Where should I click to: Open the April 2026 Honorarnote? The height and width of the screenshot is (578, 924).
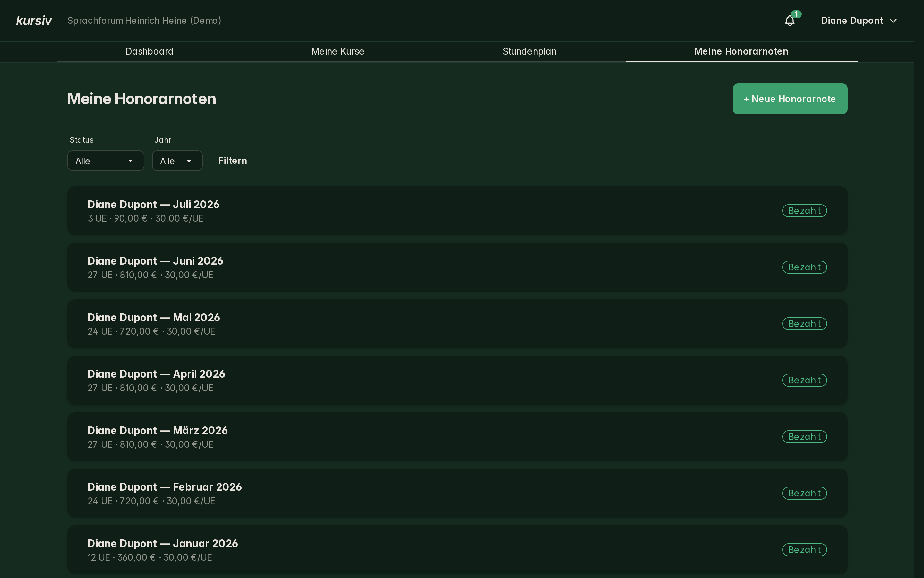click(x=458, y=381)
